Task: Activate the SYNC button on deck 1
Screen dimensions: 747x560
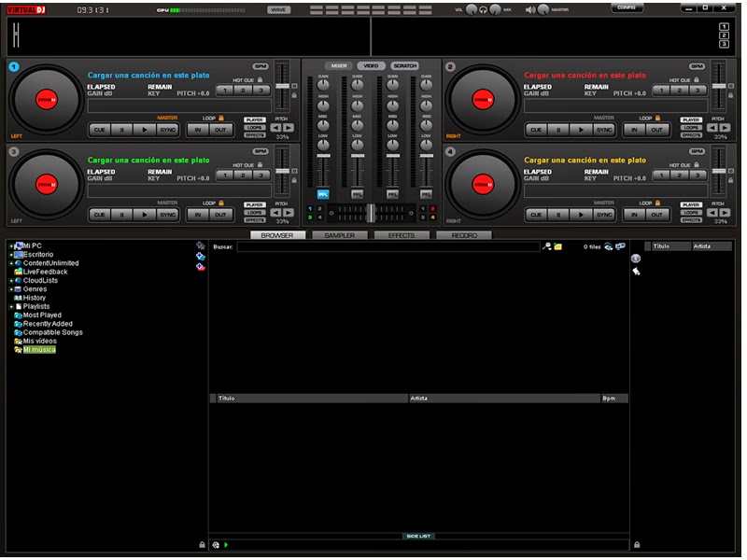Action: [x=167, y=130]
